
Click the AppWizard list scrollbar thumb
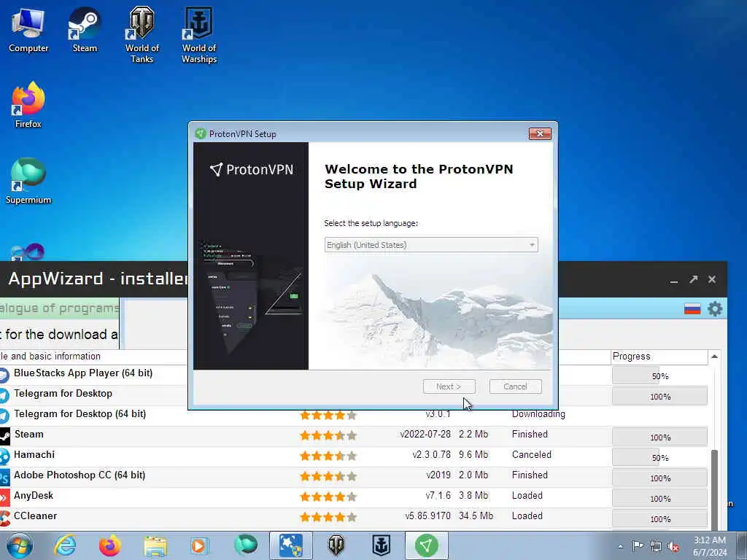(x=714, y=489)
